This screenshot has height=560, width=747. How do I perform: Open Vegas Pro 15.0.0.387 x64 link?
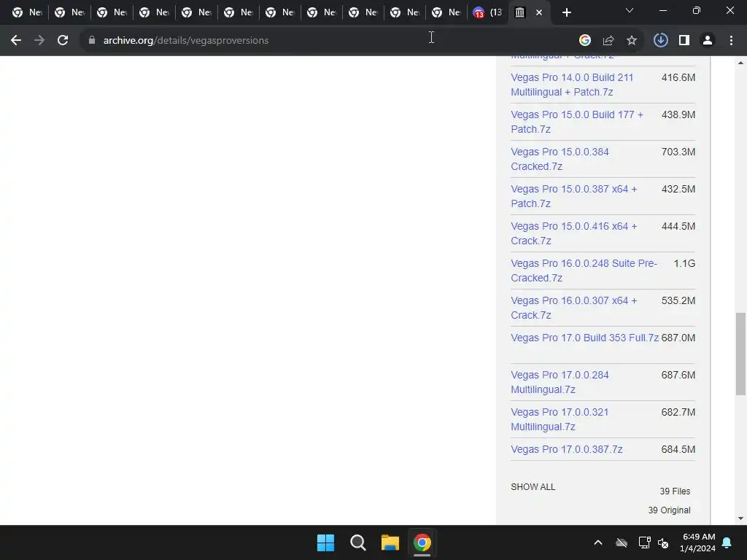573,196
